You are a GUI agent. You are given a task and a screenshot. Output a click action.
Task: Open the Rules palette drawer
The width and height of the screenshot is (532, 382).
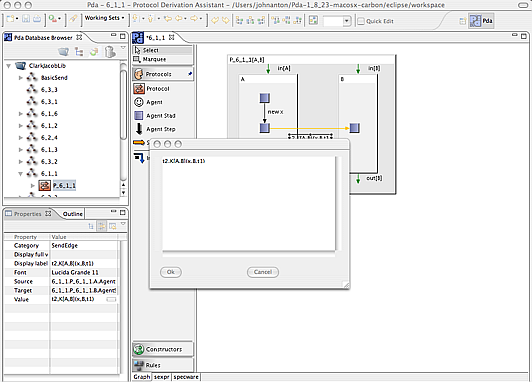[163, 365]
